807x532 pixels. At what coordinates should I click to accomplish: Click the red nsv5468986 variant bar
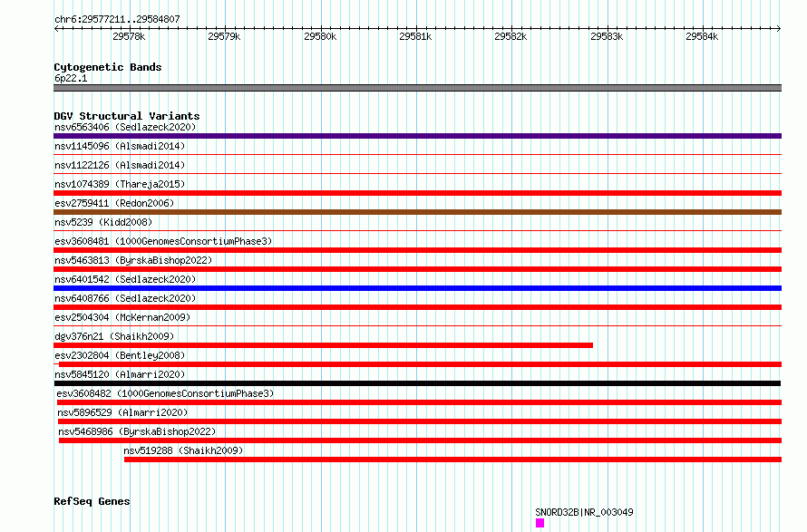pyautogui.click(x=421, y=440)
